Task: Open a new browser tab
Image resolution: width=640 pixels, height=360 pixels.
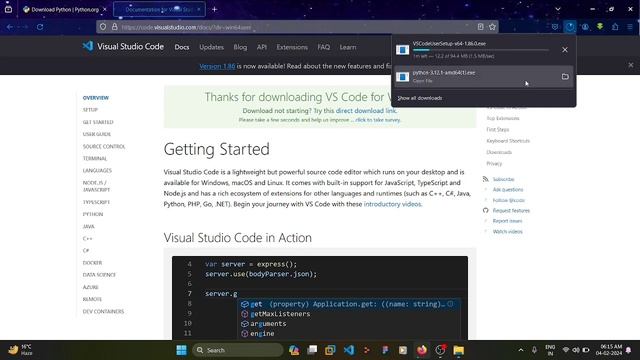Action: 214,9
